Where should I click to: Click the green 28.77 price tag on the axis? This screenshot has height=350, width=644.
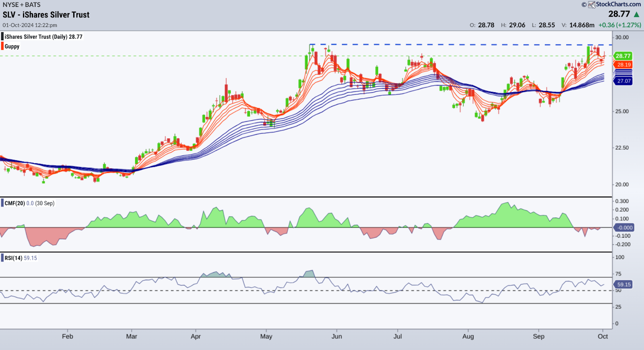[x=623, y=56]
